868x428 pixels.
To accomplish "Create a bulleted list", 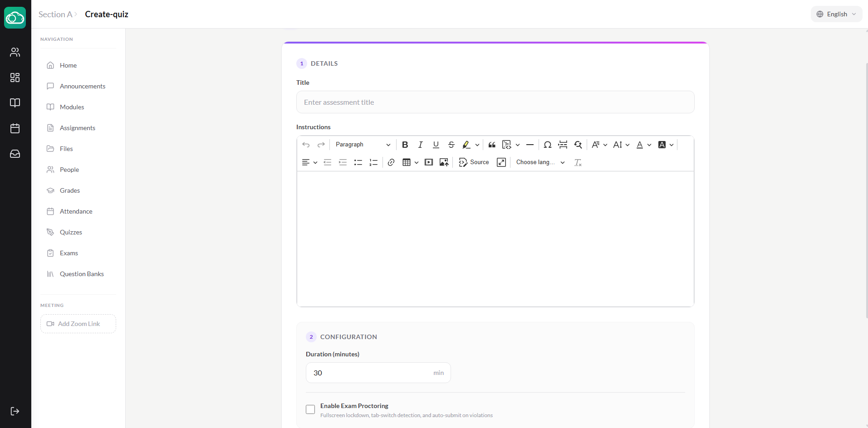I will tap(358, 162).
